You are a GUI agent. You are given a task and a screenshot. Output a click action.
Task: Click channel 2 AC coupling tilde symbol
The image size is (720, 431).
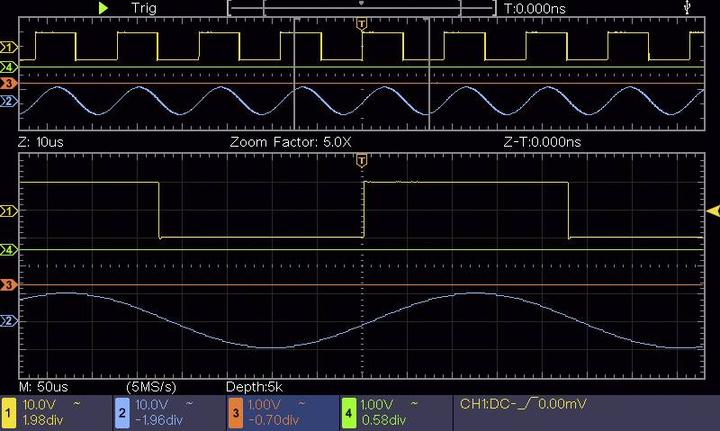189,404
